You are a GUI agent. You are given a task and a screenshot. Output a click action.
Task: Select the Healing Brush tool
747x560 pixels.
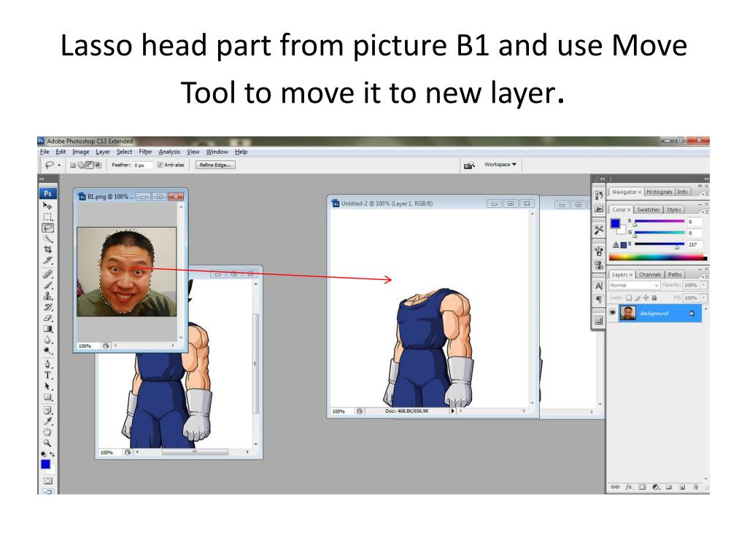coord(47,274)
